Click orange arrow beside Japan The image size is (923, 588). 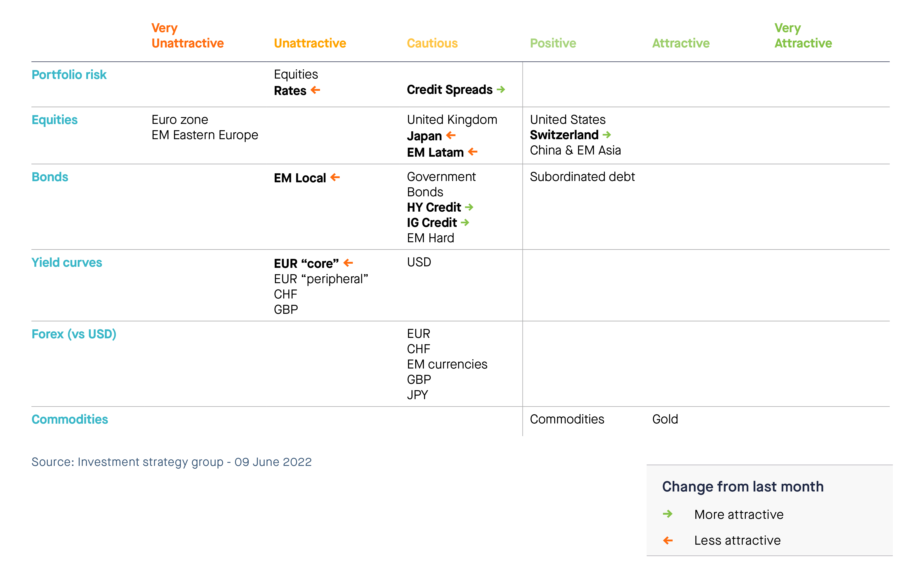pos(451,135)
